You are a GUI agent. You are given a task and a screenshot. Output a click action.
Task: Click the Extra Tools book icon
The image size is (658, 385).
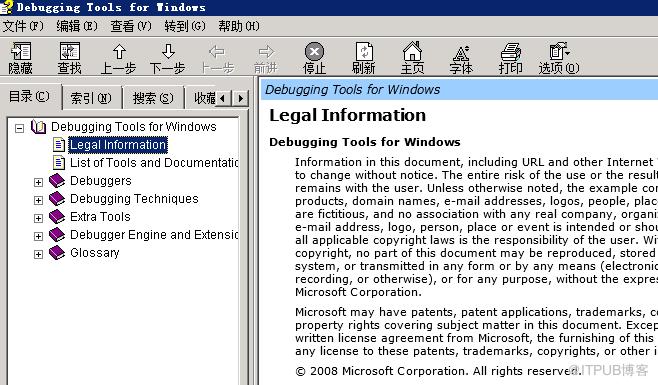(x=57, y=217)
